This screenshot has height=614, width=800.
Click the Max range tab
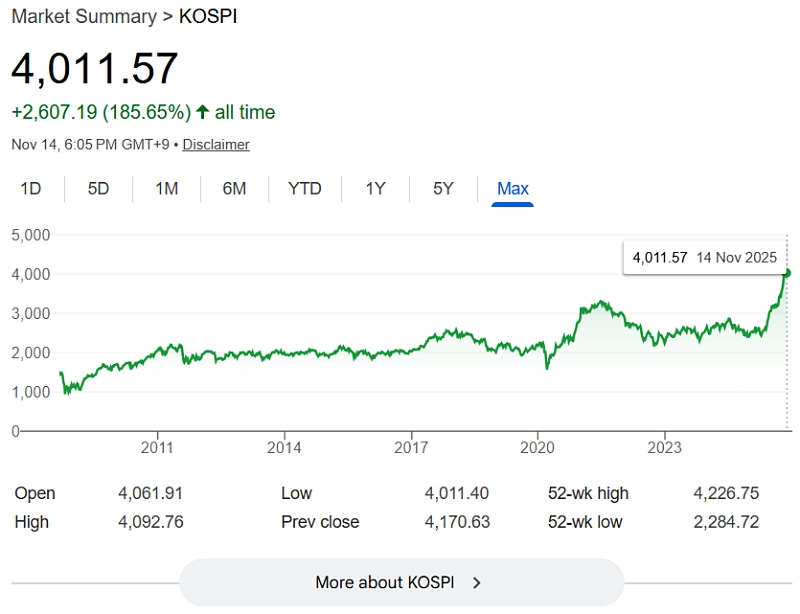click(513, 188)
